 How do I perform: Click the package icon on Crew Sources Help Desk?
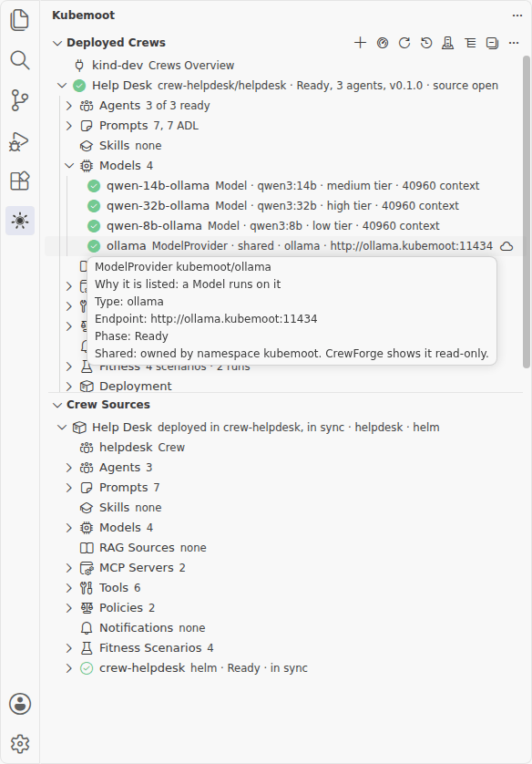click(79, 428)
